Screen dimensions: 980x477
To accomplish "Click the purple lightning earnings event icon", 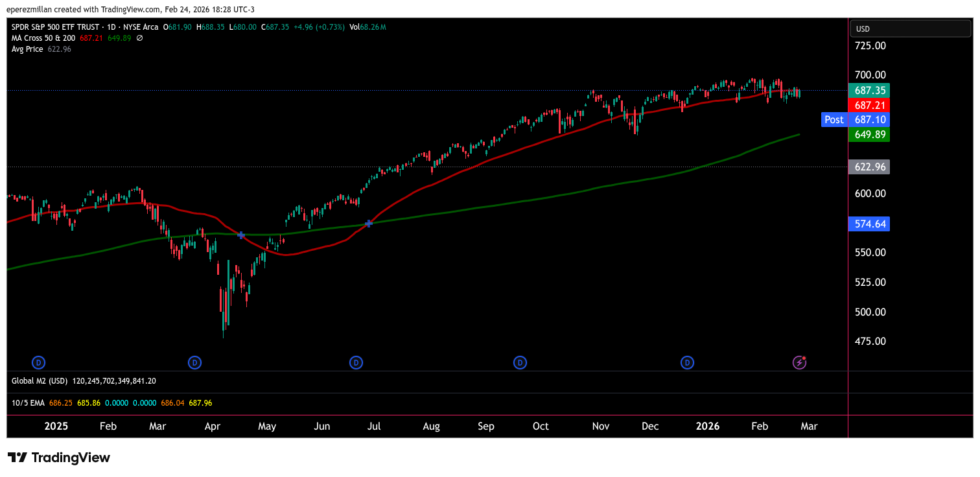I will click(800, 362).
